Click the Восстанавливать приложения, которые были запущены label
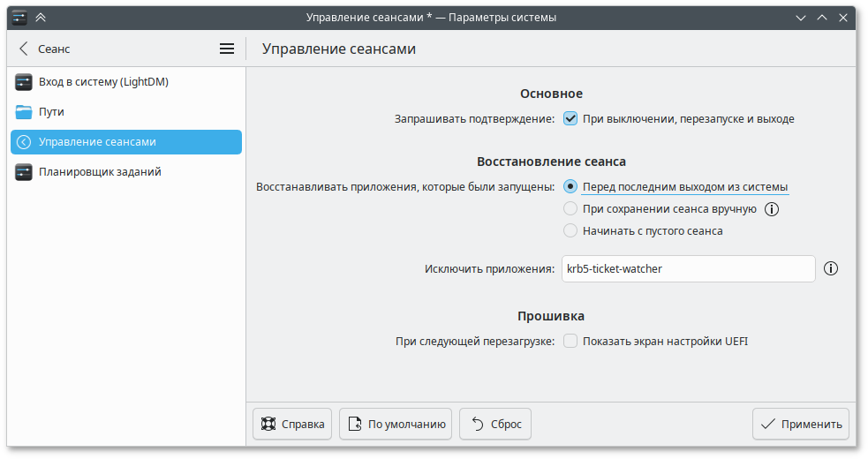The height and width of the screenshot is (459, 868). 405,186
